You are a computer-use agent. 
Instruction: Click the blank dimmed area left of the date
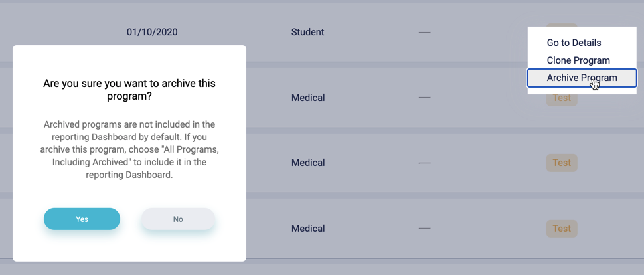coord(62,32)
